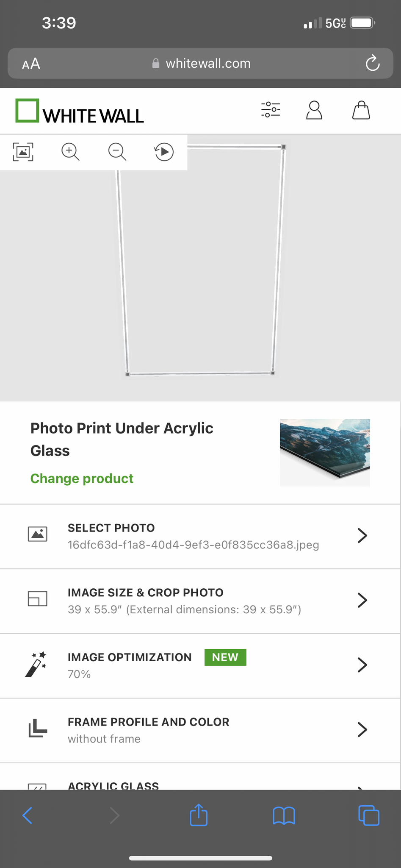Tap the fit image to view icon

pos(23,152)
